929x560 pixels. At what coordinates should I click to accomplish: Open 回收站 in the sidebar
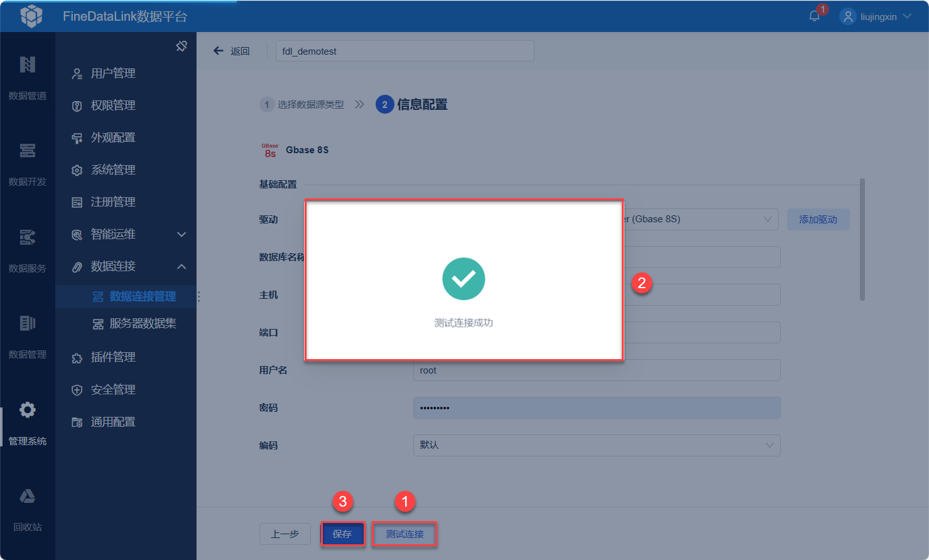[x=28, y=509]
